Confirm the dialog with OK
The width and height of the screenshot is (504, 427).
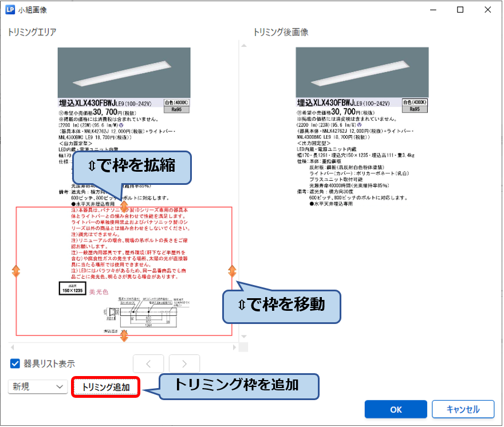[x=396, y=409]
